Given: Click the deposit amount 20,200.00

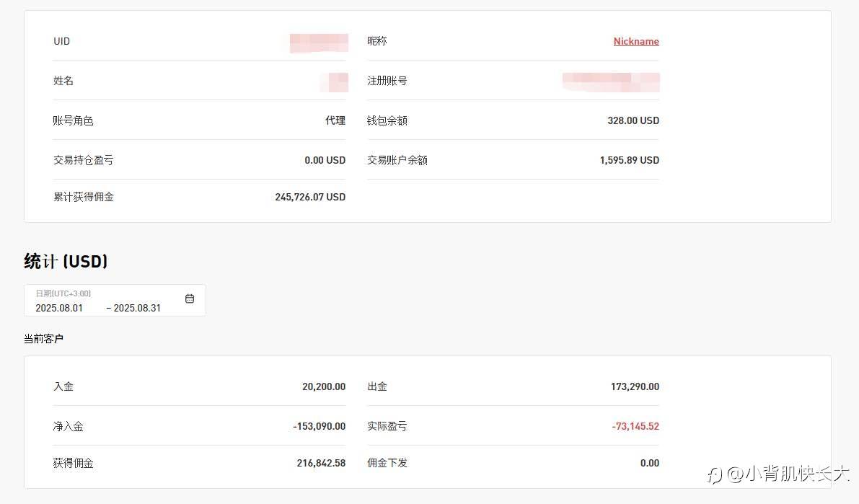Looking at the screenshot, I should tap(324, 386).
